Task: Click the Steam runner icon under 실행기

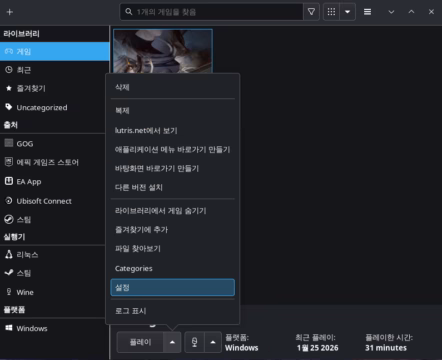Action: tap(9, 273)
